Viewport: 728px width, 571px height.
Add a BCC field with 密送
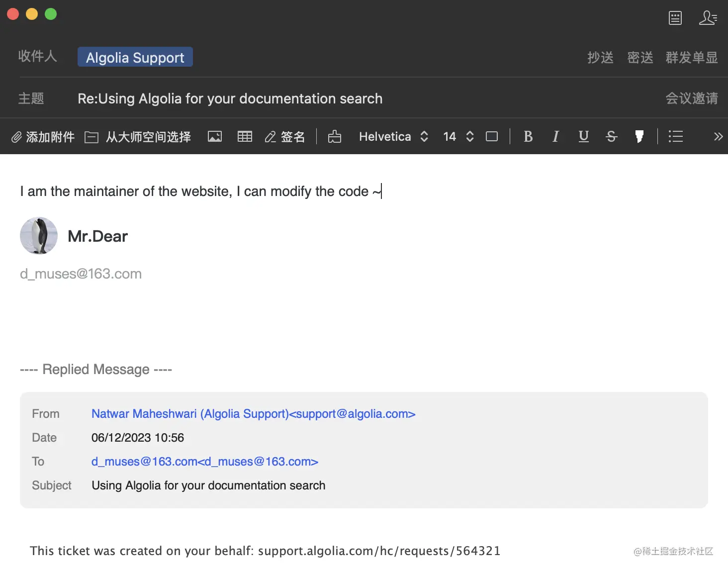pos(640,58)
